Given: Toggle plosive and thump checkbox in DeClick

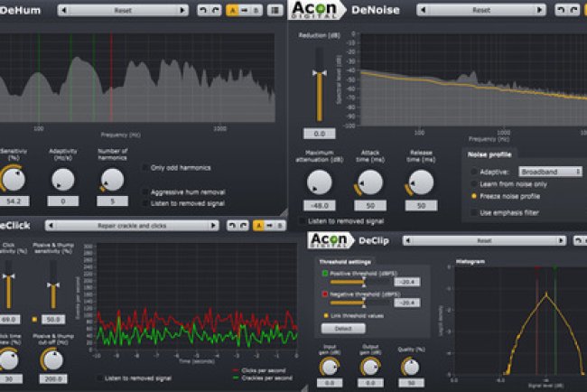Looking at the screenshot, I should [34, 320].
